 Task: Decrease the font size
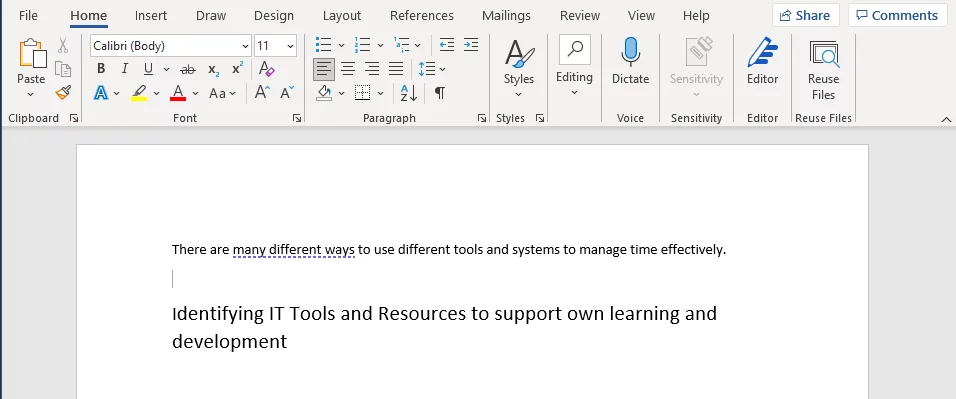[287, 93]
